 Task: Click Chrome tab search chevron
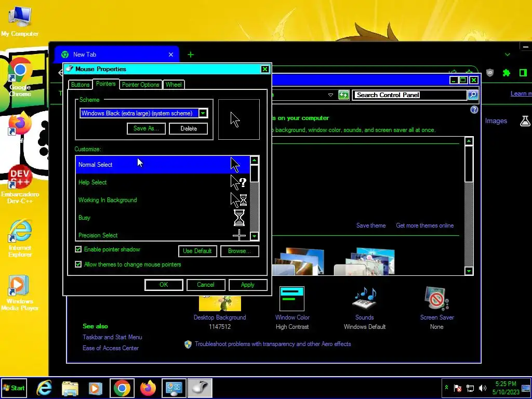pyautogui.click(x=507, y=54)
